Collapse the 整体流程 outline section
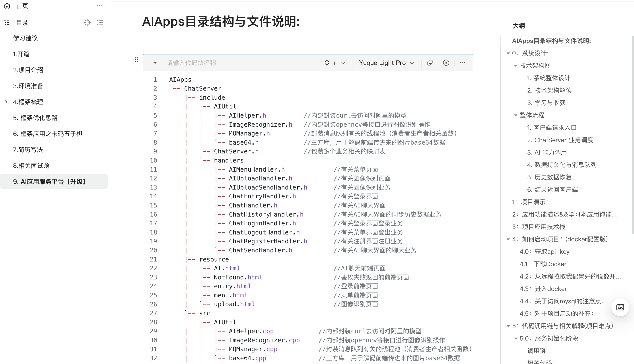The image size is (634, 364). coord(515,115)
